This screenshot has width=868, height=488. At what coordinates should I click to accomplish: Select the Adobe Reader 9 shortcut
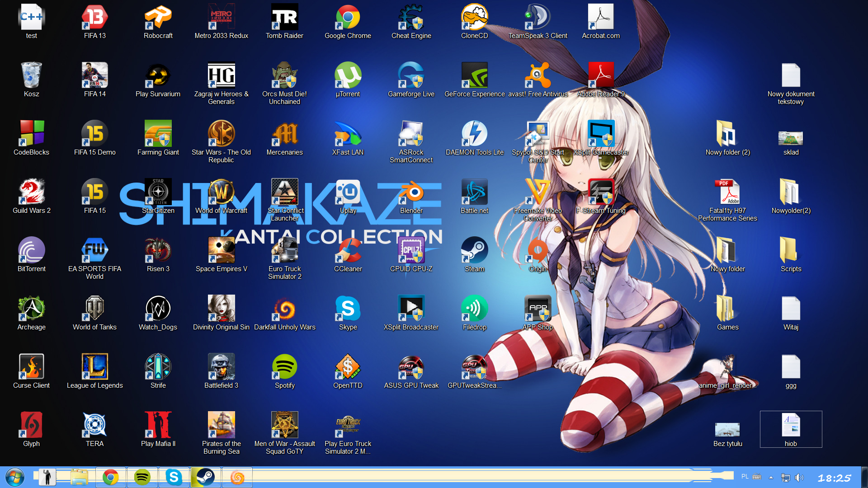[x=601, y=80]
